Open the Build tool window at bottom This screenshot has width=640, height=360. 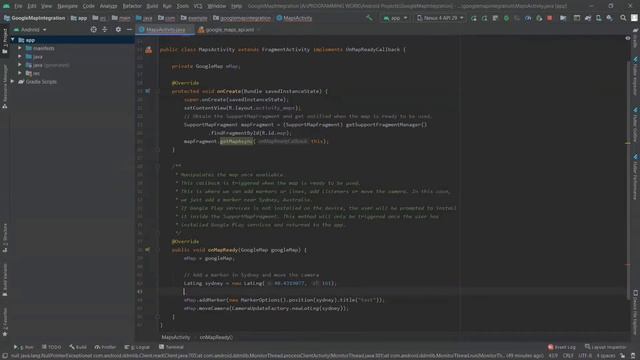coord(78,347)
